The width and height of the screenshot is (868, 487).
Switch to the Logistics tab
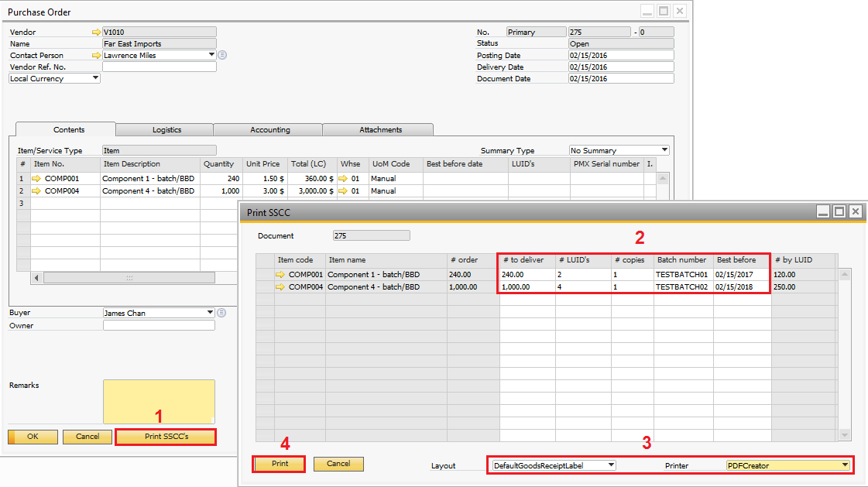[166, 130]
